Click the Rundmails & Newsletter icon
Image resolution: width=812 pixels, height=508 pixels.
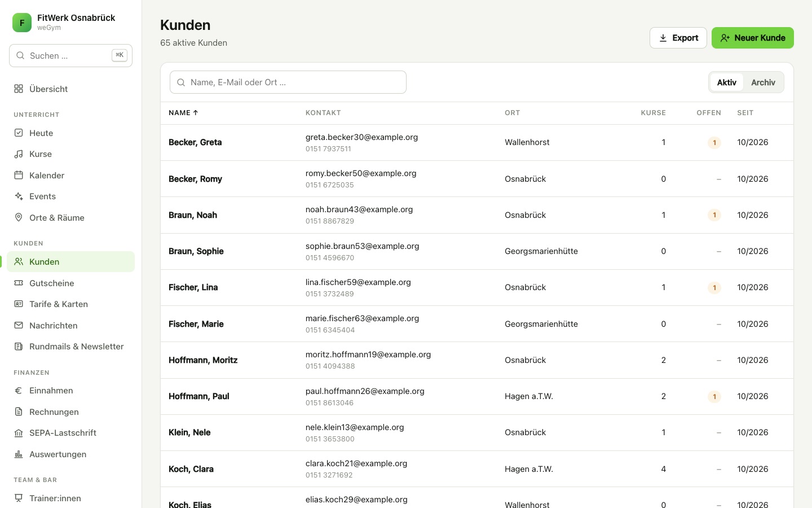tap(19, 347)
